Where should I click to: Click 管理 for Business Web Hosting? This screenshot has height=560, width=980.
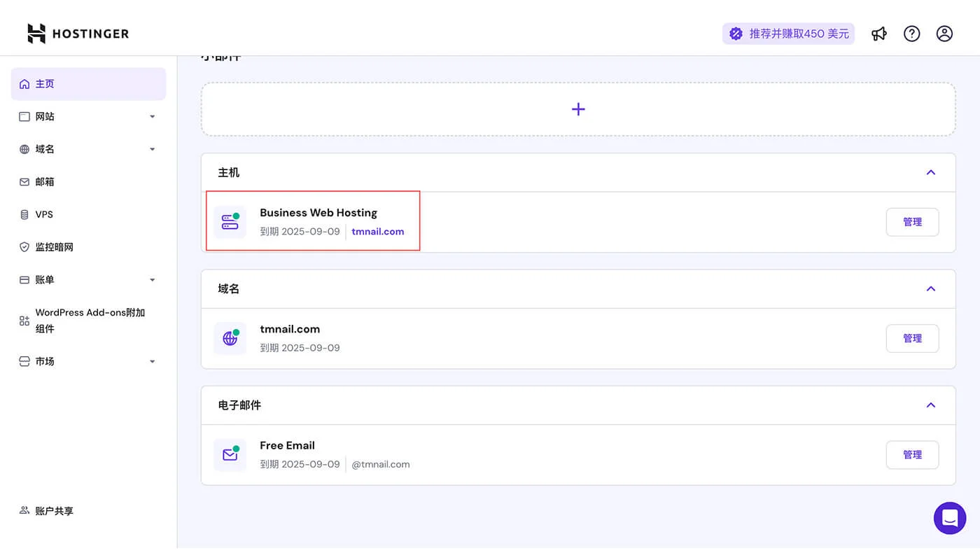click(912, 222)
